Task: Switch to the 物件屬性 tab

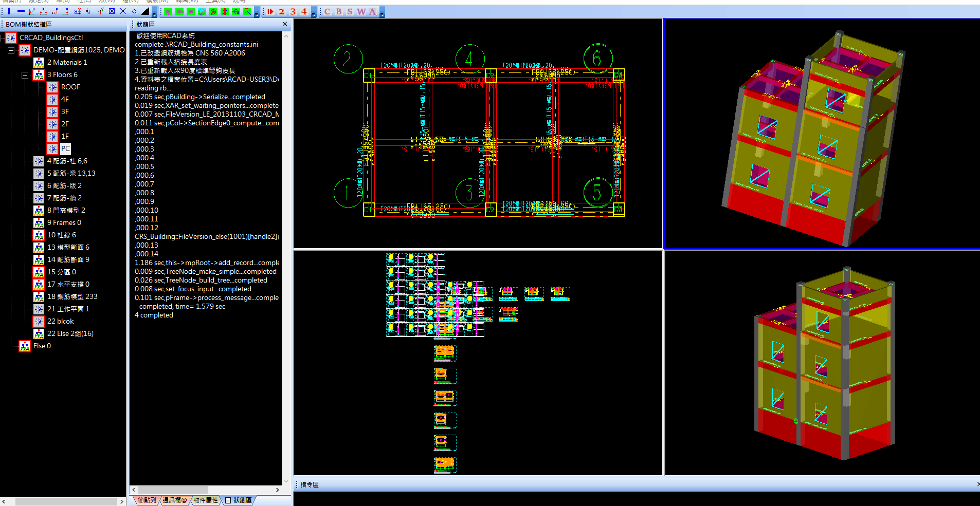Action: 206,500
